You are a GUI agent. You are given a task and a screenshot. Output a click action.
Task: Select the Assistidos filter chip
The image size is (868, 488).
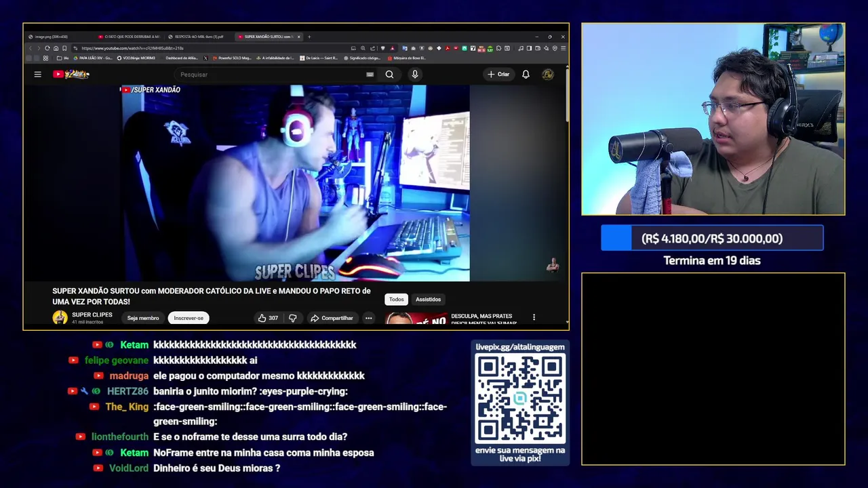click(x=428, y=299)
